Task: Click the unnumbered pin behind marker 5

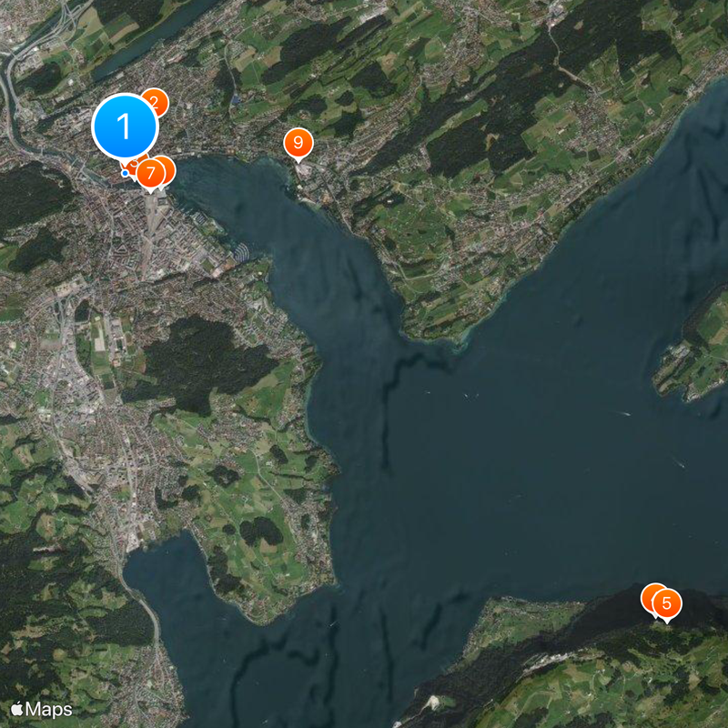Action: pos(650,596)
